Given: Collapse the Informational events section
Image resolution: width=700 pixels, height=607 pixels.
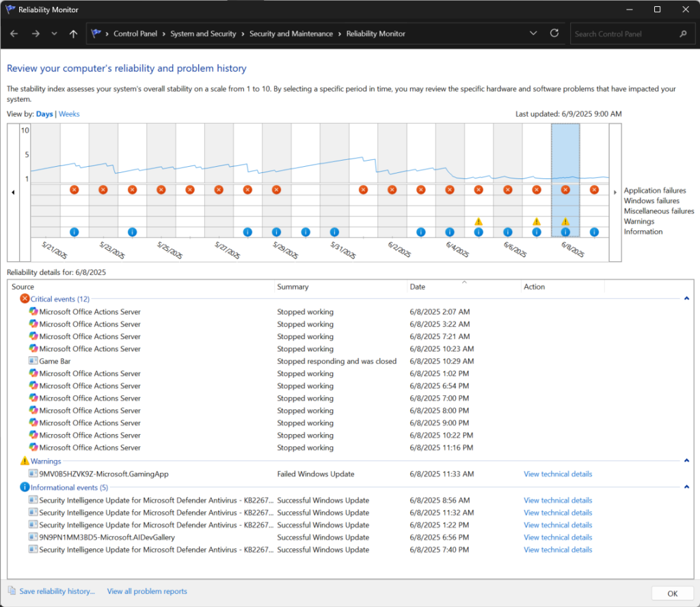Looking at the screenshot, I should click(x=686, y=487).
